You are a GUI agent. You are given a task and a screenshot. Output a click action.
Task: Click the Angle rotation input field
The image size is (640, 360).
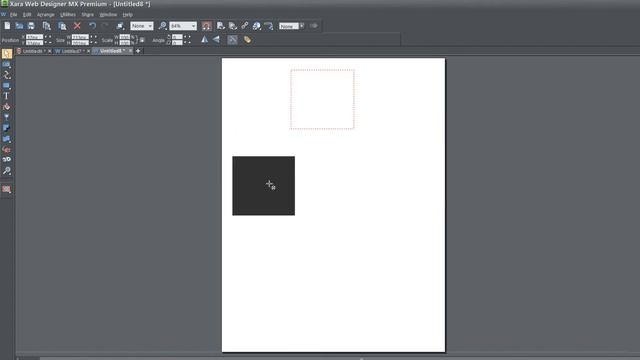pos(177,37)
